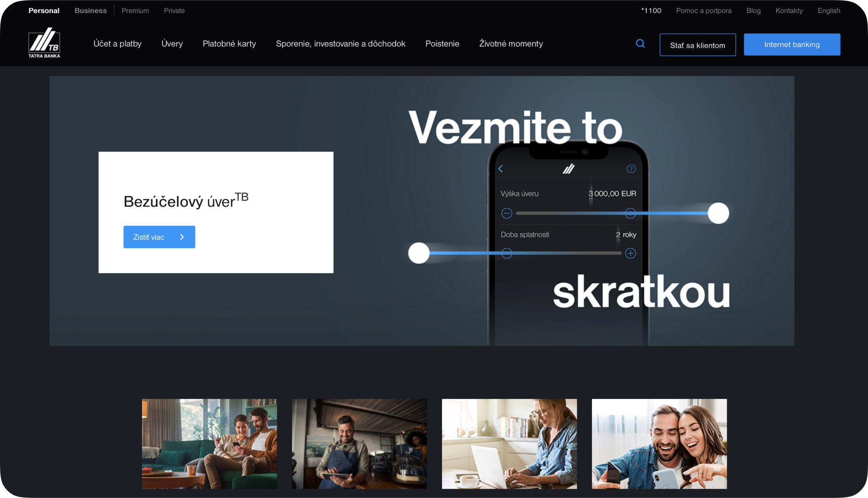This screenshot has width=868, height=498.
Task: Tap the plus icon under Doba splatnosti
Action: click(x=630, y=253)
